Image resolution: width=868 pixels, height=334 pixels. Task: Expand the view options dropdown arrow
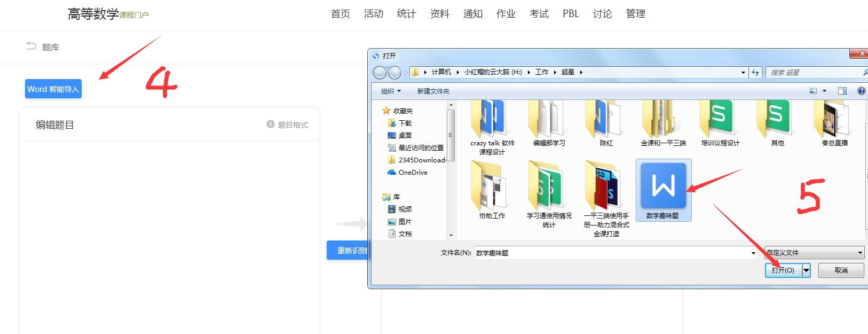click(825, 91)
